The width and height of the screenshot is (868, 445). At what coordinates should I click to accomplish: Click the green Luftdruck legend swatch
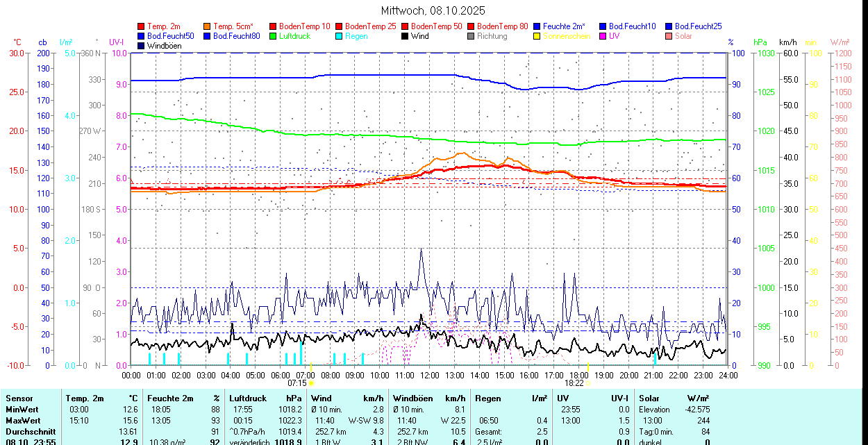click(272, 36)
